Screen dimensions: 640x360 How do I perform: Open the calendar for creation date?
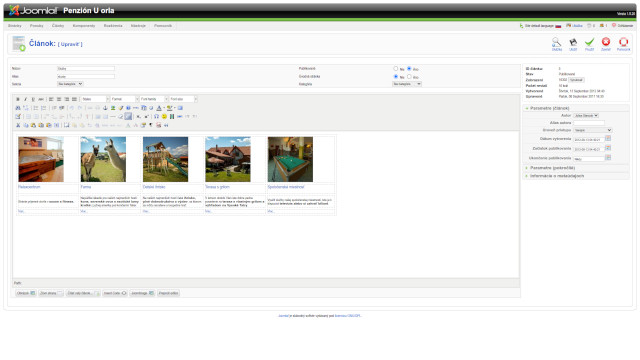pos(608,139)
